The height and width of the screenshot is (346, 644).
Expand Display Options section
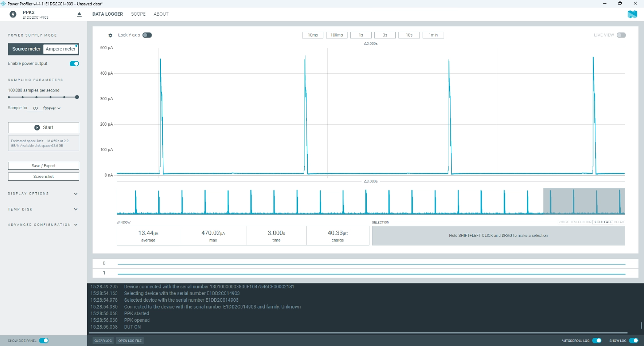pyautogui.click(x=43, y=194)
